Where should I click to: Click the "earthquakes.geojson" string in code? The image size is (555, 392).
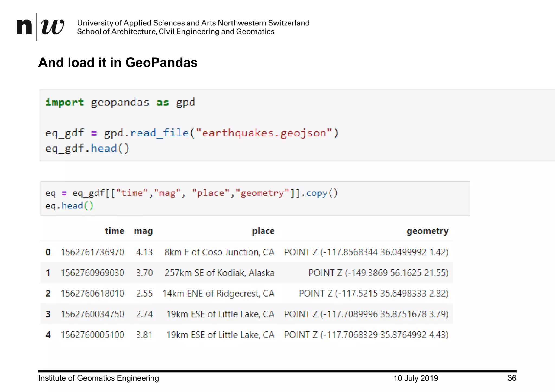(x=264, y=133)
